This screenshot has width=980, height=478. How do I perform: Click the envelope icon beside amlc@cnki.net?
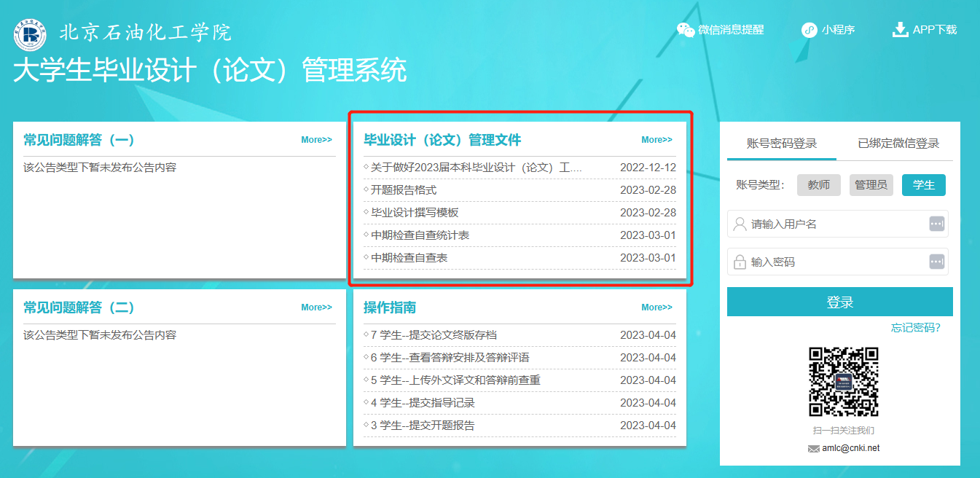tap(813, 449)
